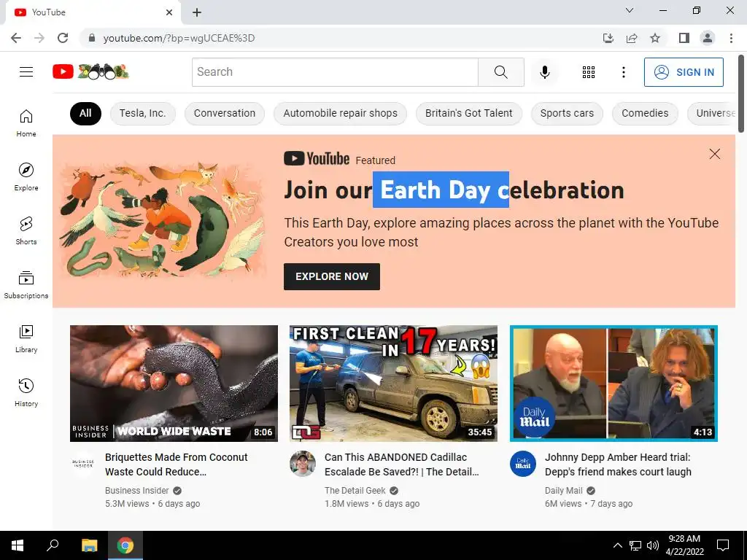This screenshot has width=747, height=560.
Task: Open YouTube settings three-dot menu
Action: (x=623, y=72)
